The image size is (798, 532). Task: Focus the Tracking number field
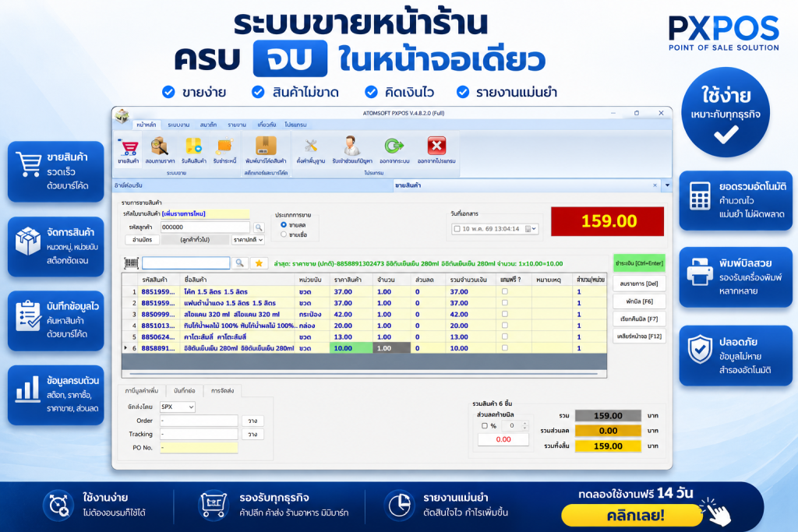199,435
